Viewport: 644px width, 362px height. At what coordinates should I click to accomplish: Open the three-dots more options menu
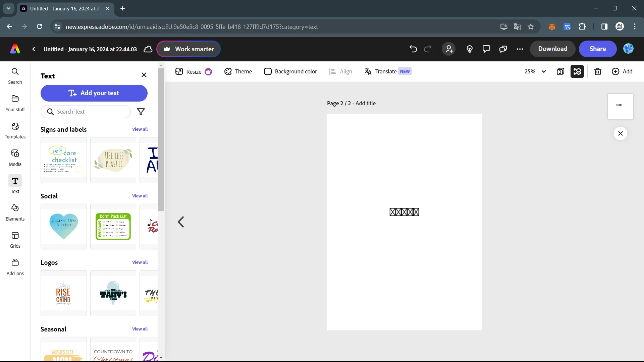click(x=520, y=49)
